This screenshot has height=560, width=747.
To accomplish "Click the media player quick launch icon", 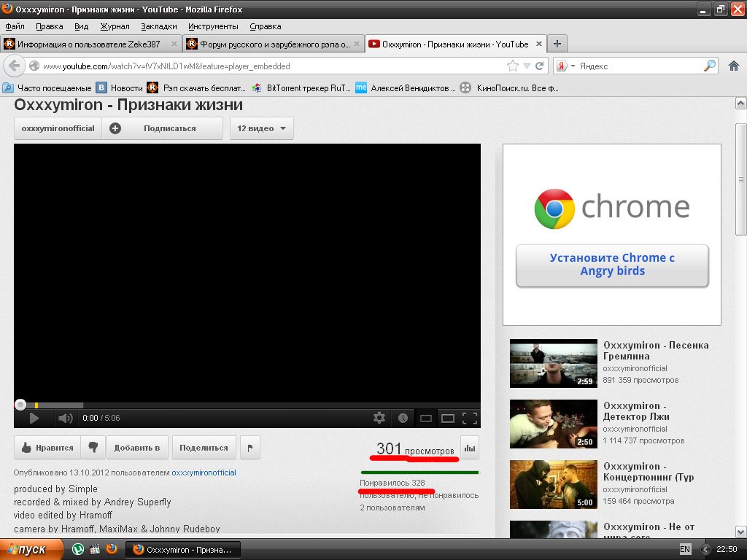I will [95, 549].
